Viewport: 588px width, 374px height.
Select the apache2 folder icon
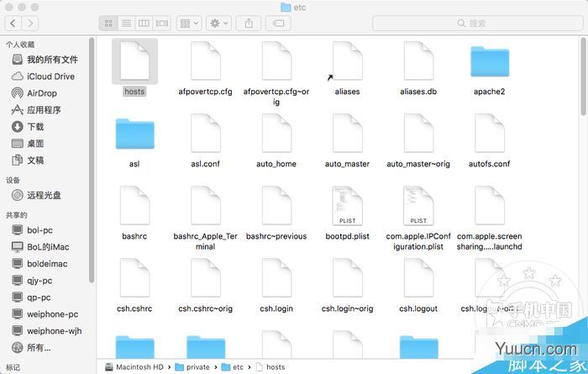click(x=490, y=61)
